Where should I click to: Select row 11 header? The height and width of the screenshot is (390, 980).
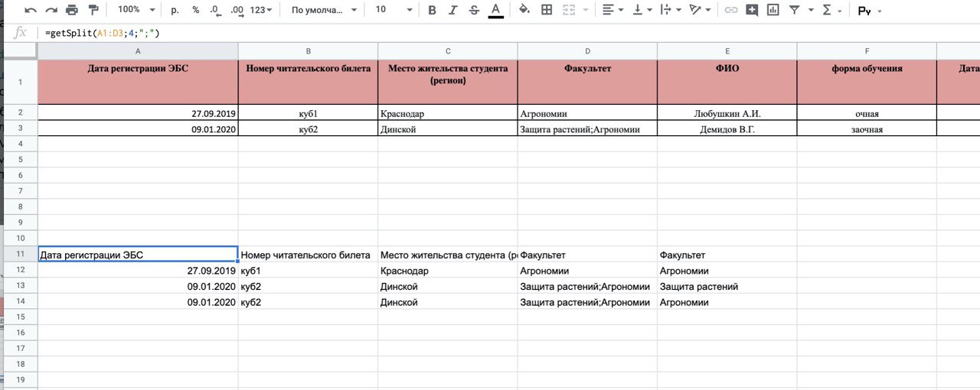coord(21,254)
